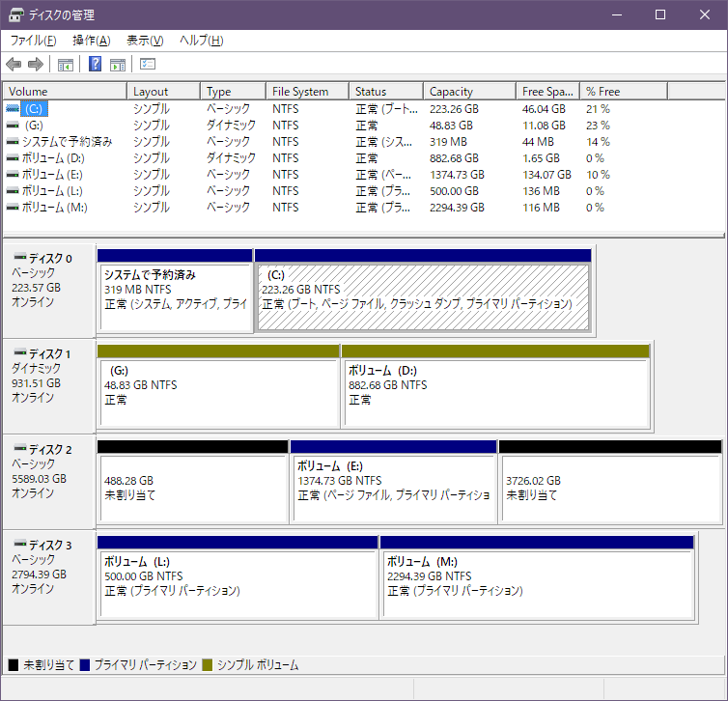Screen dimensions: 728x701
Task: Click drive icon of ボリューム (L:) row
Action: point(13,191)
